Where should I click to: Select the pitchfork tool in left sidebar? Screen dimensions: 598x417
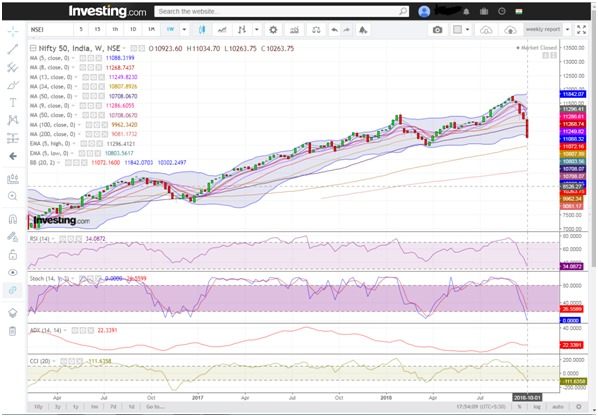tap(13, 67)
